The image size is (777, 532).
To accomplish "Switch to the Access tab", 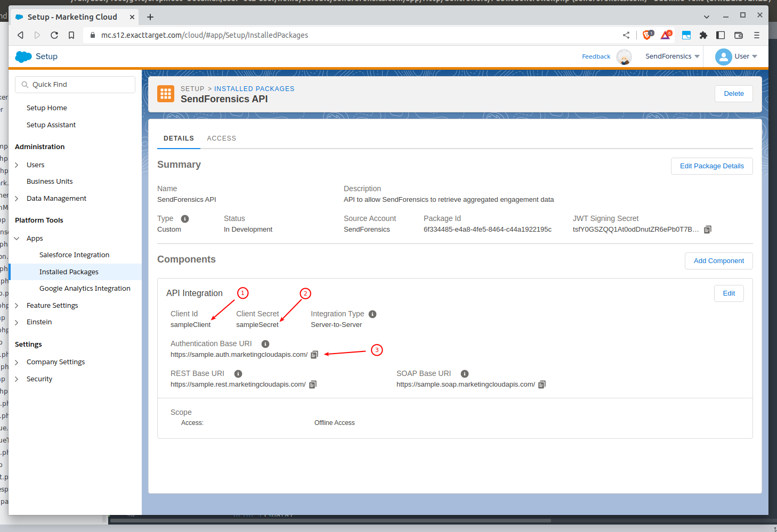I will tap(222, 138).
